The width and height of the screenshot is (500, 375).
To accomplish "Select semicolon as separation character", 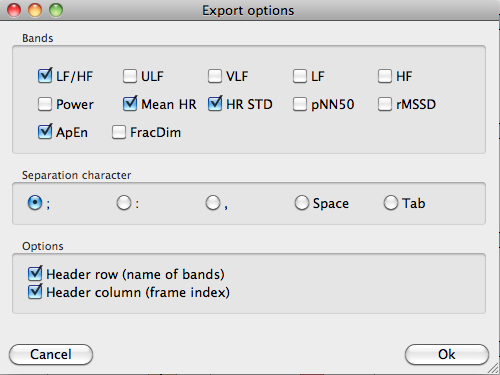I will point(35,203).
